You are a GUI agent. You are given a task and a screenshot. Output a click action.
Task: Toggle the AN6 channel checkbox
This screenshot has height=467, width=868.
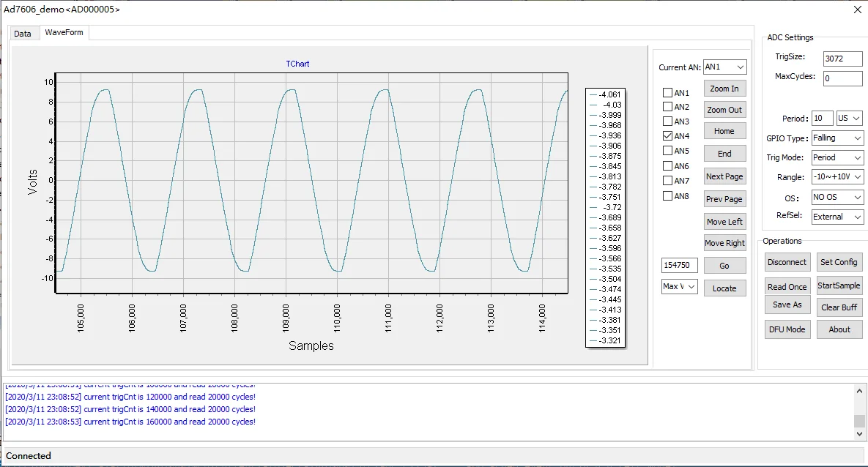tap(667, 165)
